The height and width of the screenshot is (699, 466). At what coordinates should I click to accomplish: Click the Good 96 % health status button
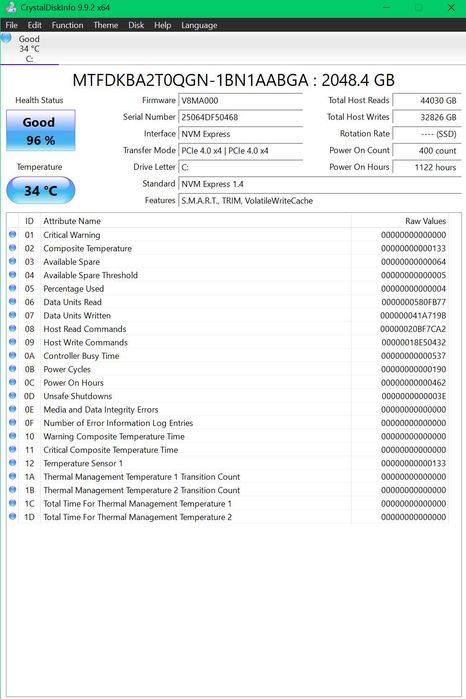[x=41, y=131]
